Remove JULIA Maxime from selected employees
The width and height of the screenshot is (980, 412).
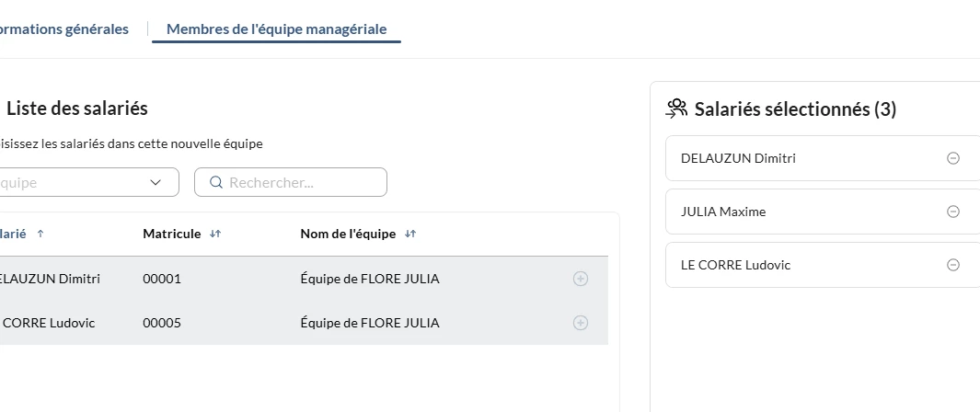click(x=953, y=212)
